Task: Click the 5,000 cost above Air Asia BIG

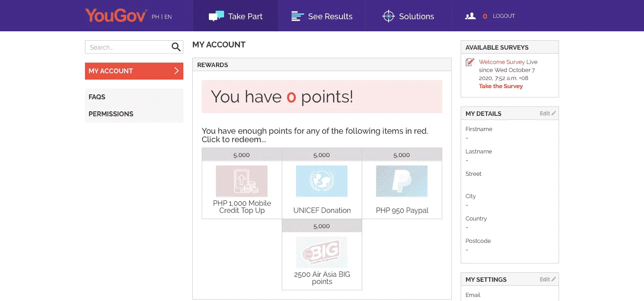Action: [322, 226]
